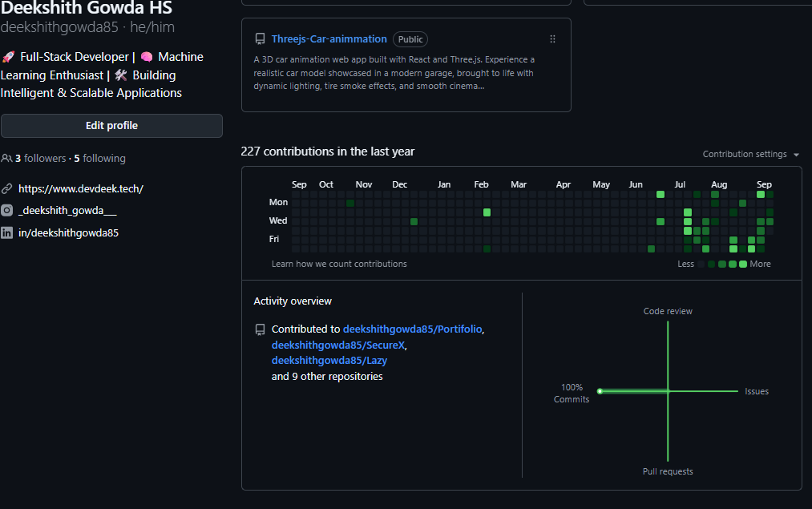Click the repository icon in the Activity overview section
This screenshot has width=812, height=509.
[259, 328]
